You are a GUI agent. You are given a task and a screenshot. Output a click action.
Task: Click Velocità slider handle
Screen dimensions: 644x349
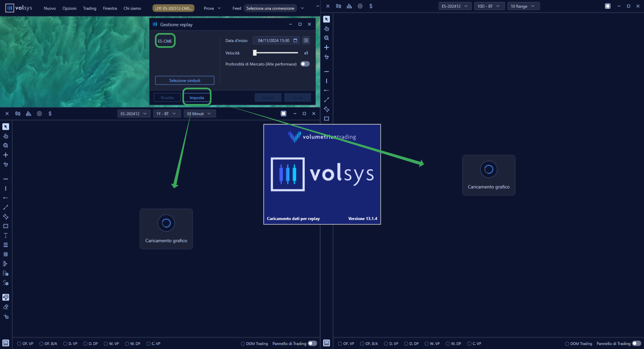pyautogui.click(x=255, y=53)
